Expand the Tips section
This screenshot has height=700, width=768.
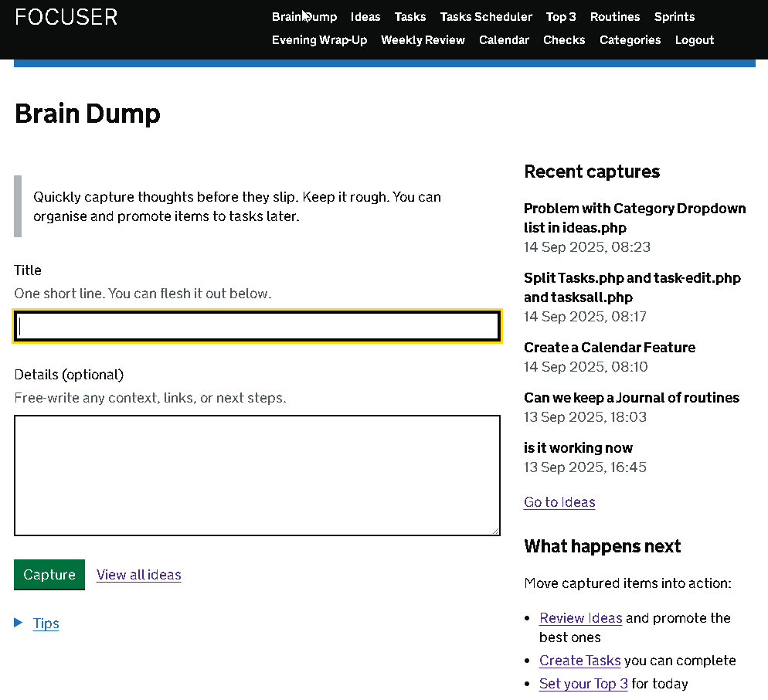(x=46, y=624)
